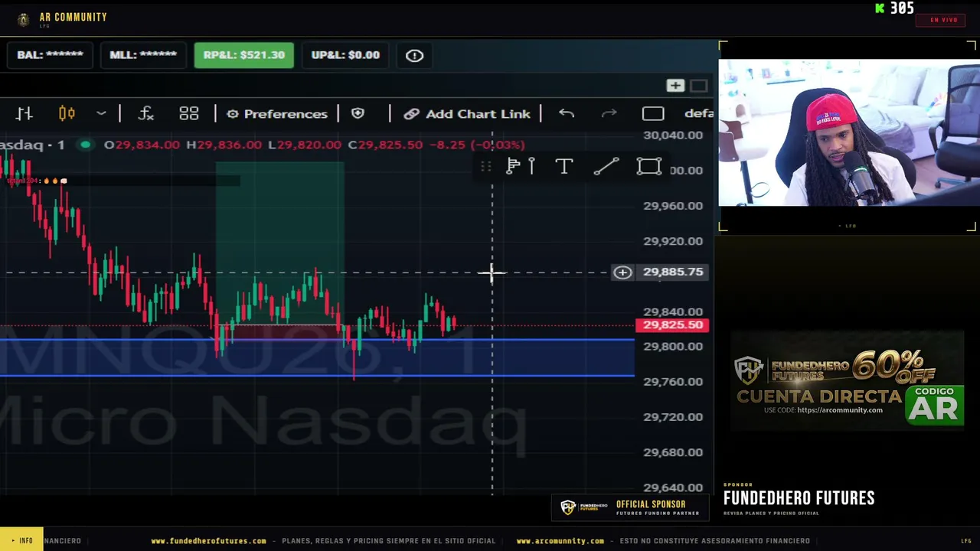
Task: Open the four-square layout grid
Action: 188,114
